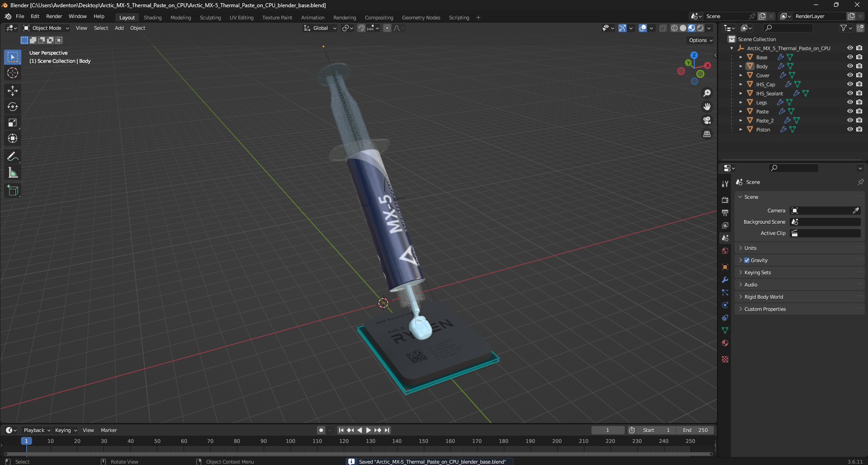Click the Options button in viewport

point(701,40)
